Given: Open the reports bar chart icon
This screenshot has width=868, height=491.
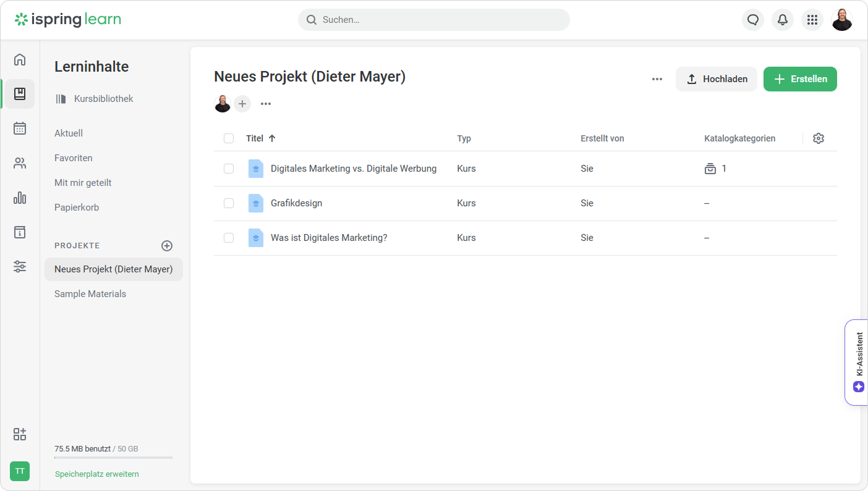Looking at the screenshot, I should coord(20,198).
